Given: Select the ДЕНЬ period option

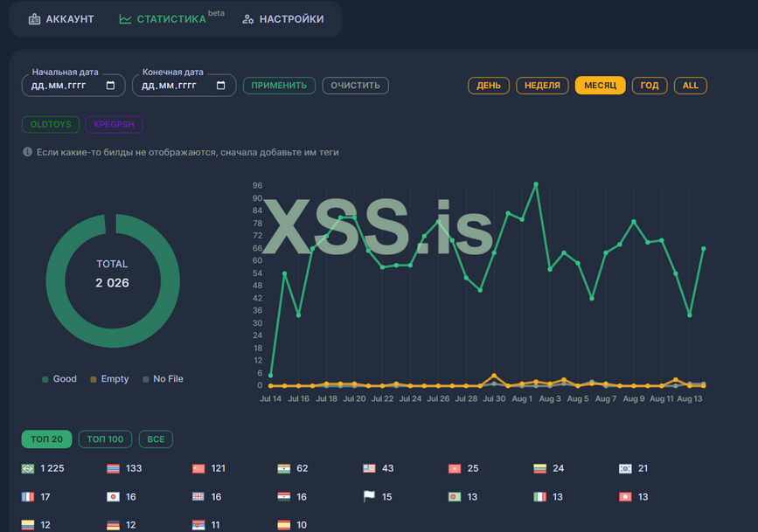Looking at the screenshot, I should 489,86.
